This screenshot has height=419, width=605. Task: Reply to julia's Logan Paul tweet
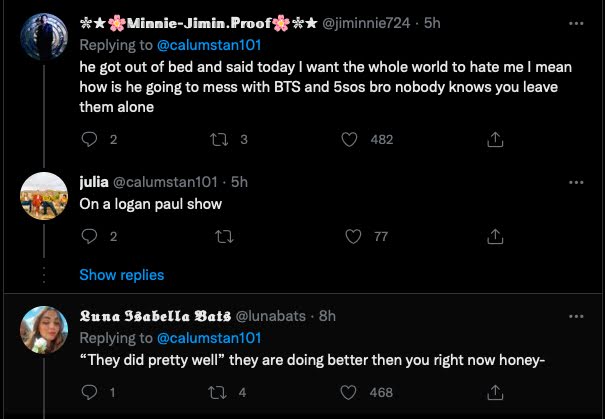(88, 237)
